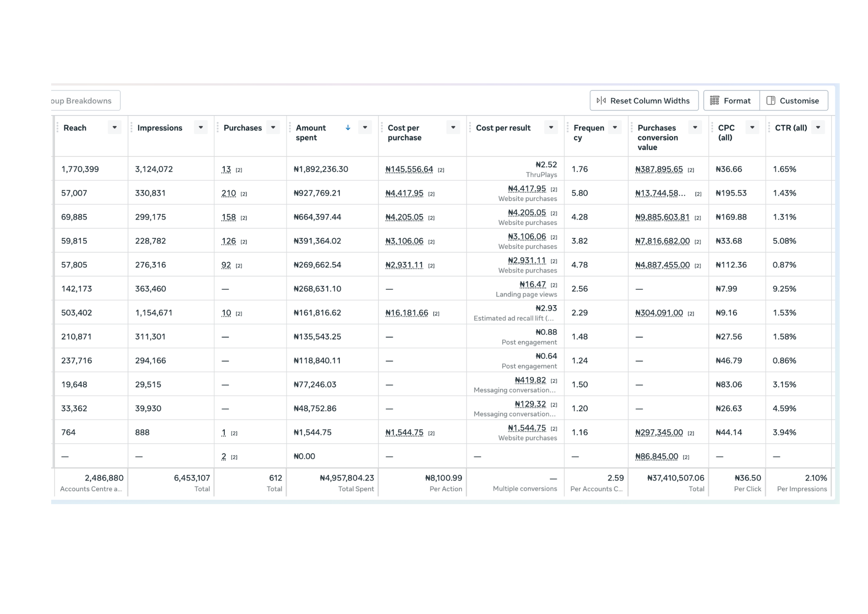This screenshot has height=614, width=868.
Task: Click the partially visible Breakdowns button
Action: [85, 101]
